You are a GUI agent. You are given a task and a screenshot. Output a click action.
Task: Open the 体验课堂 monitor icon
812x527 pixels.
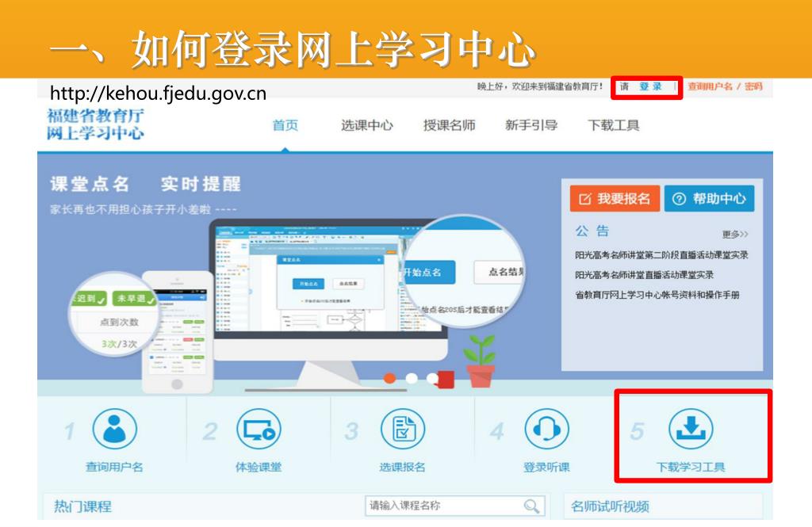coord(259,430)
